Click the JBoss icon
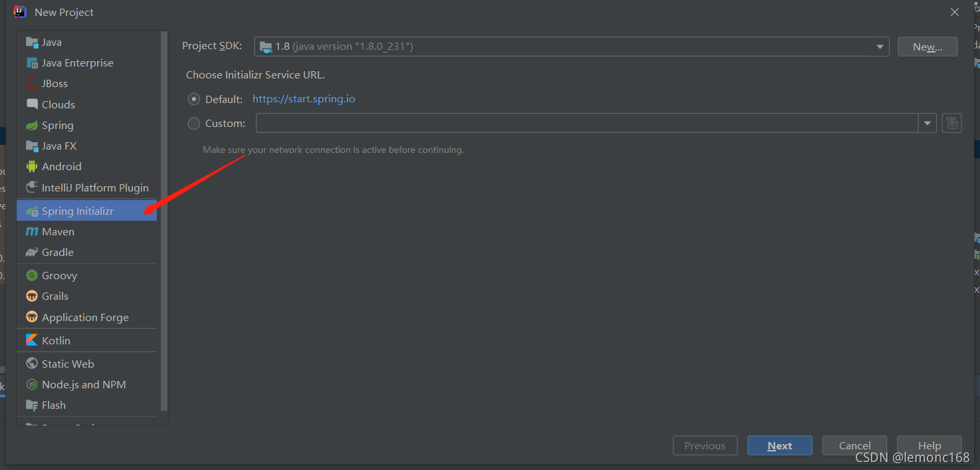The width and height of the screenshot is (980, 470). [32, 84]
